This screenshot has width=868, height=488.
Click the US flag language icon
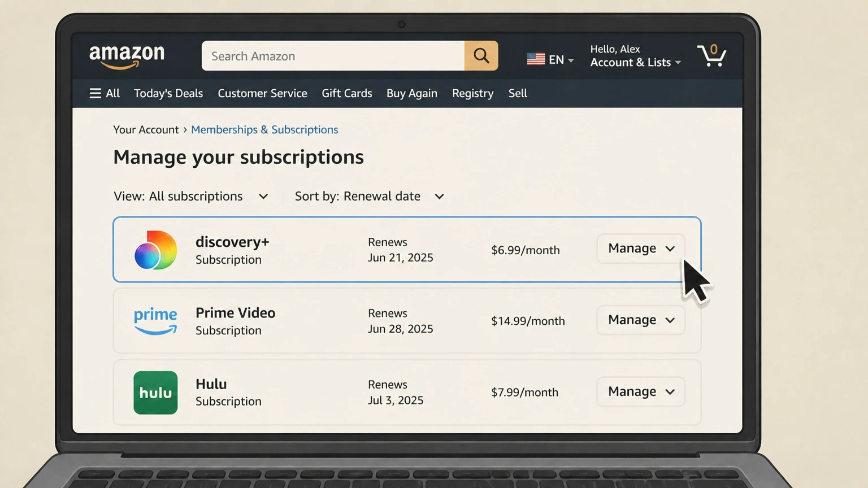click(x=536, y=59)
